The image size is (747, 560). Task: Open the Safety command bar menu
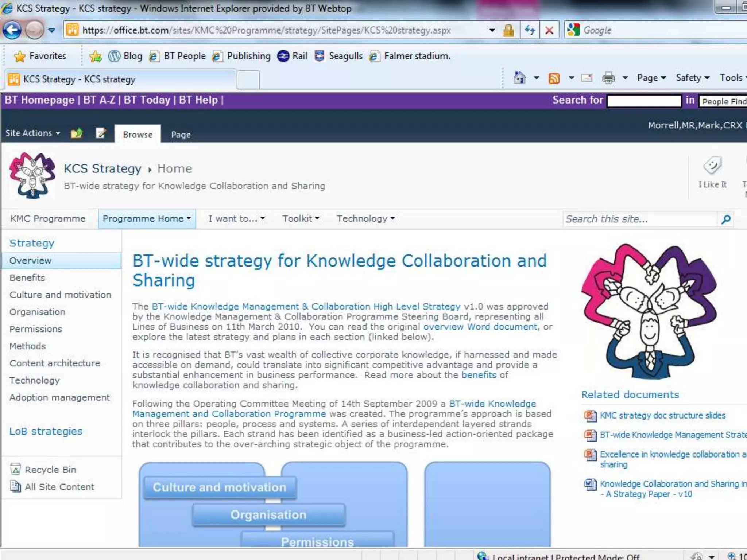(x=693, y=78)
